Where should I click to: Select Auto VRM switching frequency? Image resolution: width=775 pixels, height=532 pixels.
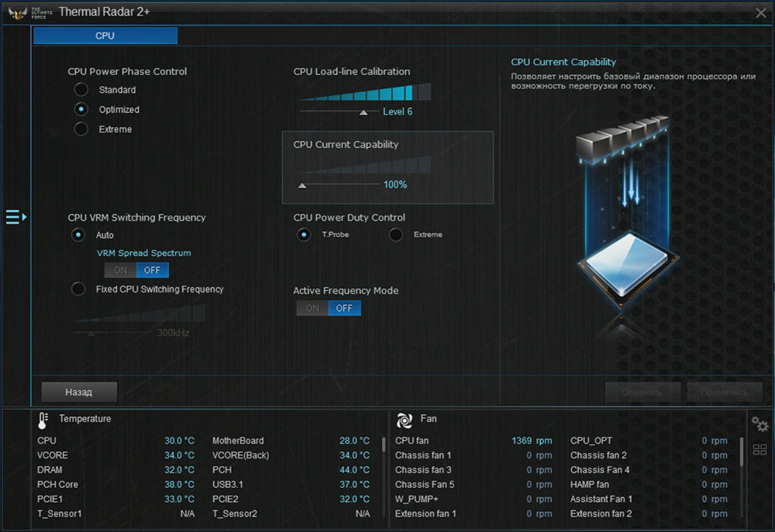(78, 235)
